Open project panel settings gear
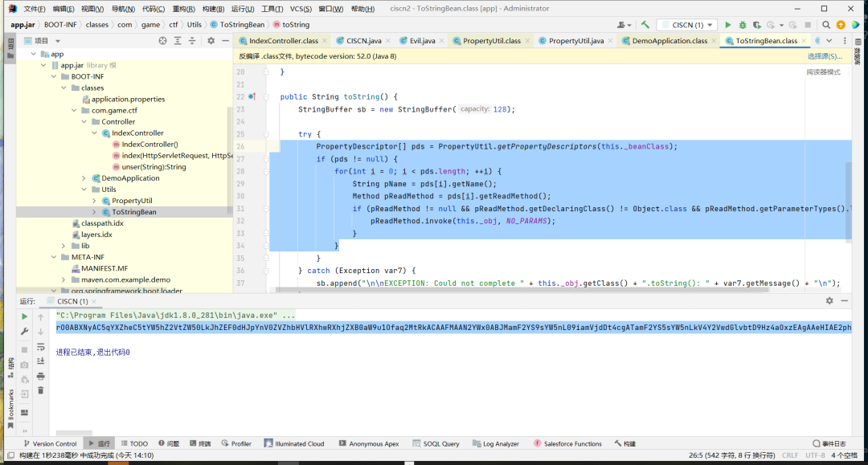The width and height of the screenshot is (868, 465). click(x=211, y=41)
